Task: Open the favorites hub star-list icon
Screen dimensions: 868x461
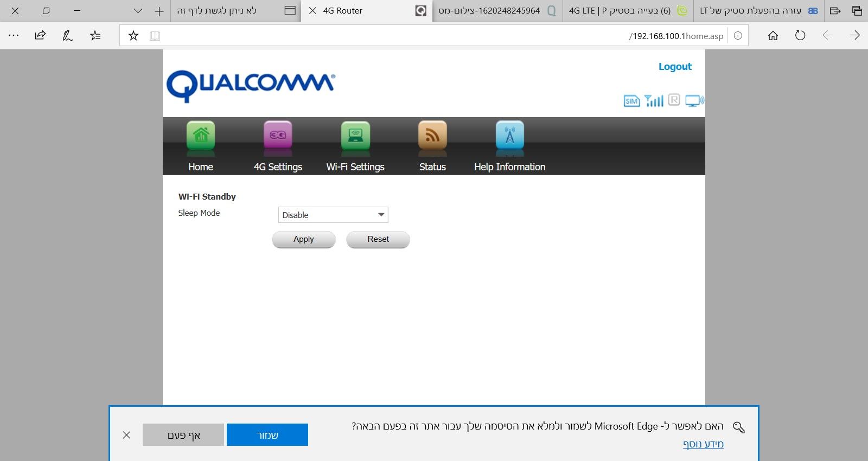Action: point(95,36)
